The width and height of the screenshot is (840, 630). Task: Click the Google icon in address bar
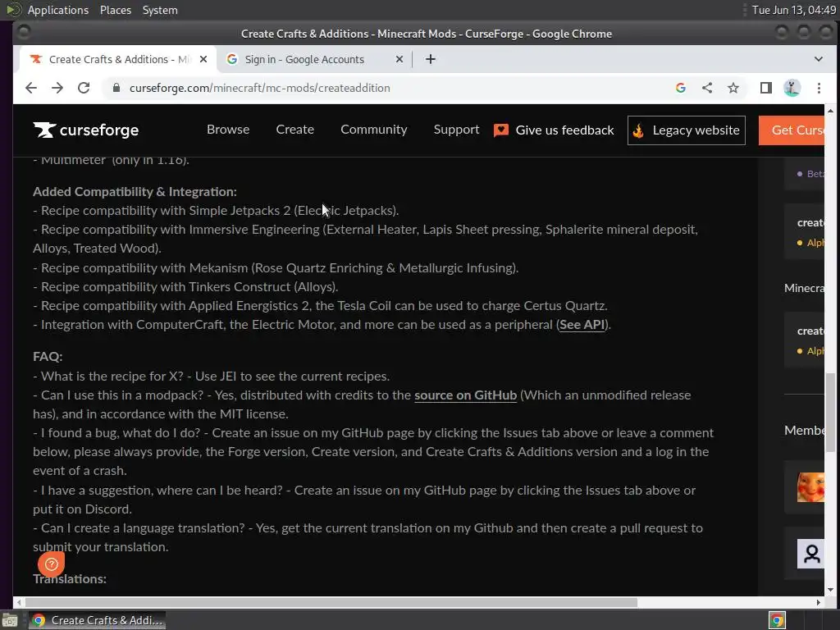[x=680, y=88]
